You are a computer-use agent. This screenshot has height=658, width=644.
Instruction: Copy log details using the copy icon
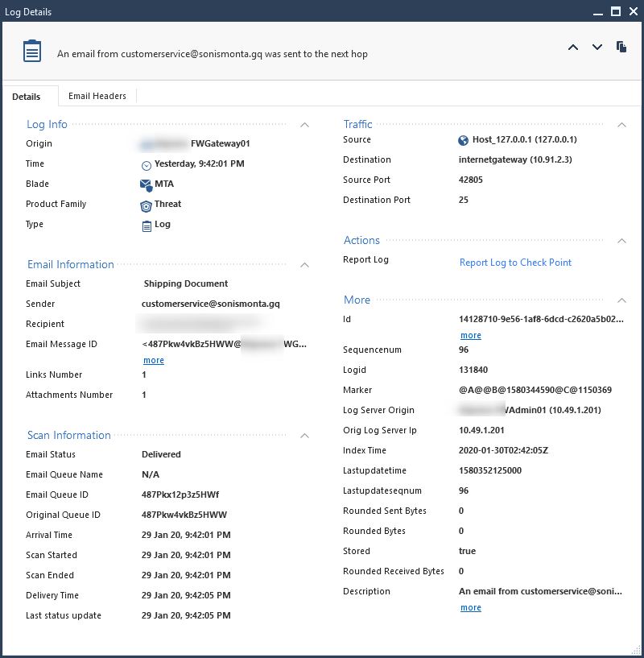tap(621, 48)
